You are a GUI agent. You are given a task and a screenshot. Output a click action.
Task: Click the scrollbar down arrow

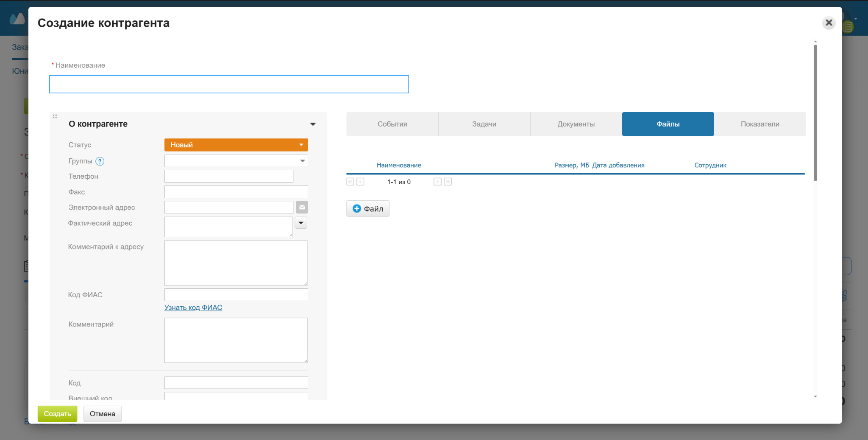pyautogui.click(x=815, y=397)
